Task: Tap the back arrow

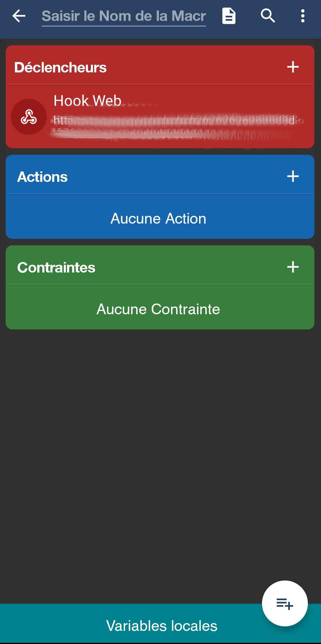Action: [19, 16]
